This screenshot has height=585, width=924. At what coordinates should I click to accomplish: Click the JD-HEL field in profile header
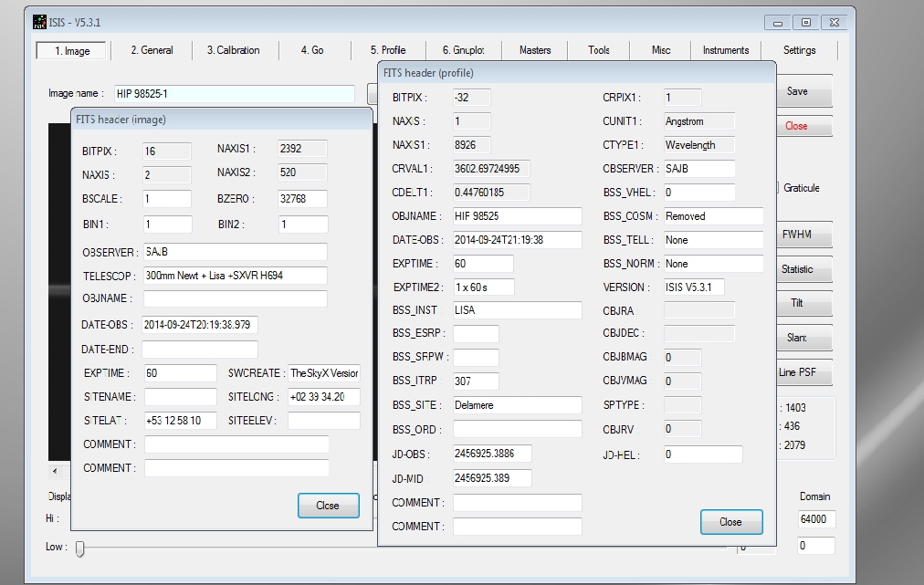coord(703,454)
